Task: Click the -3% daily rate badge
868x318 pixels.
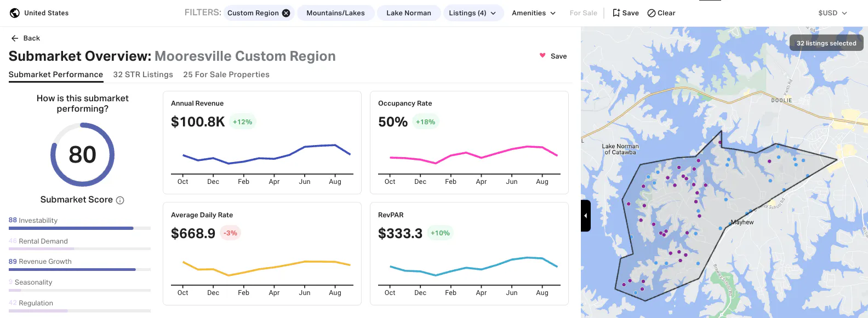Action: click(x=231, y=233)
